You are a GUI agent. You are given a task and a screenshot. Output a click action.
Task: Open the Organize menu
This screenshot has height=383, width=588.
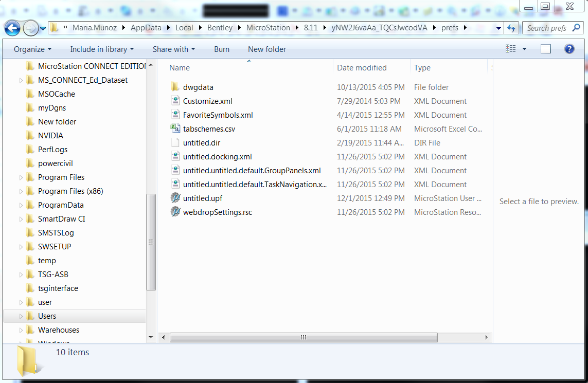coord(32,49)
